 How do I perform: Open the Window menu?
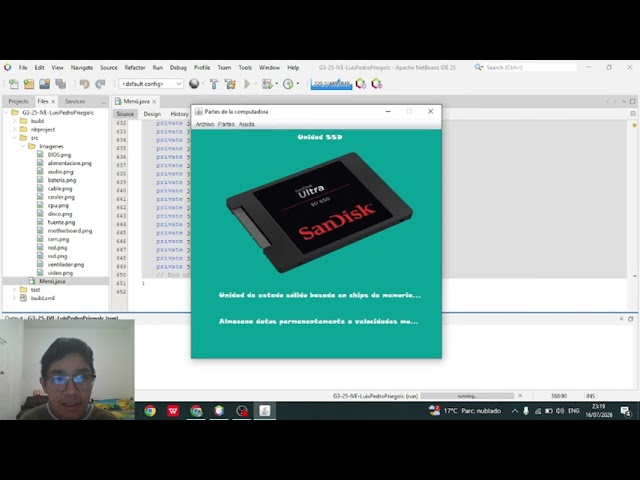coord(269,68)
